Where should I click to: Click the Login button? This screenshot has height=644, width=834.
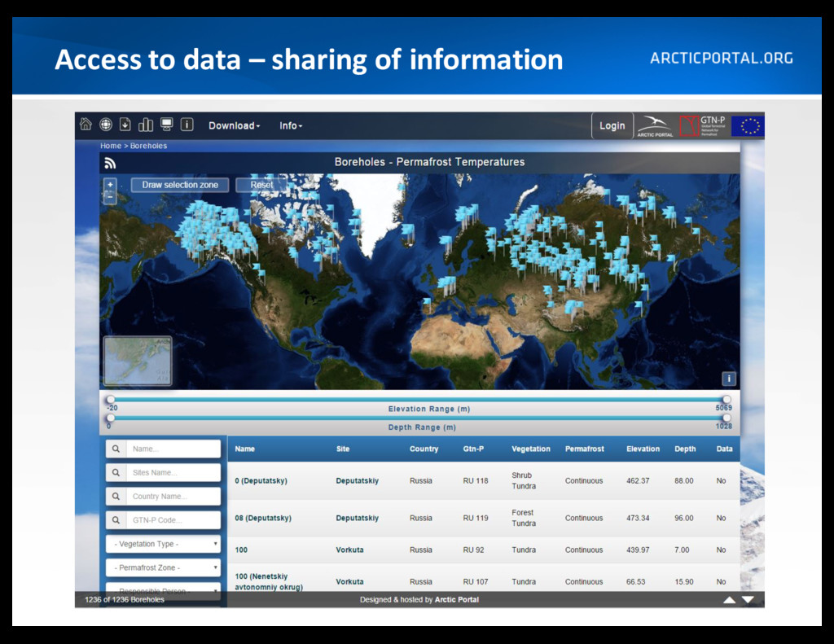click(612, 126)
